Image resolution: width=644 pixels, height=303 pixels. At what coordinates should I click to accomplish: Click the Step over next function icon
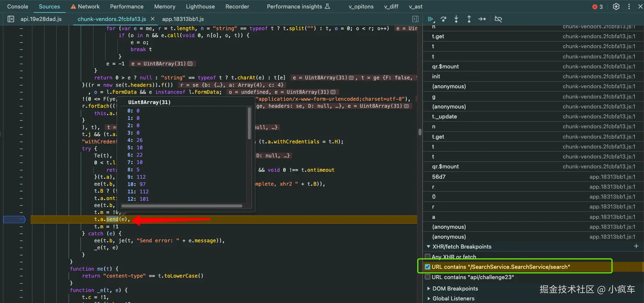tap(444, 19)
